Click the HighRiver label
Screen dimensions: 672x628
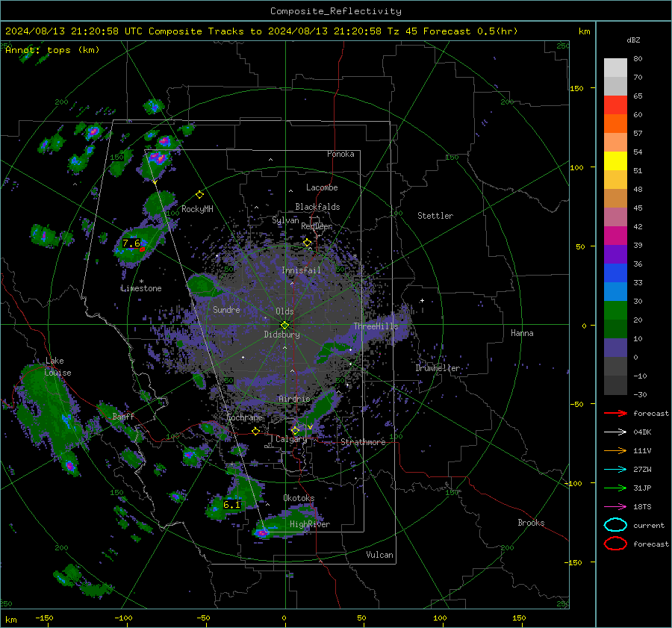point(310,524)
